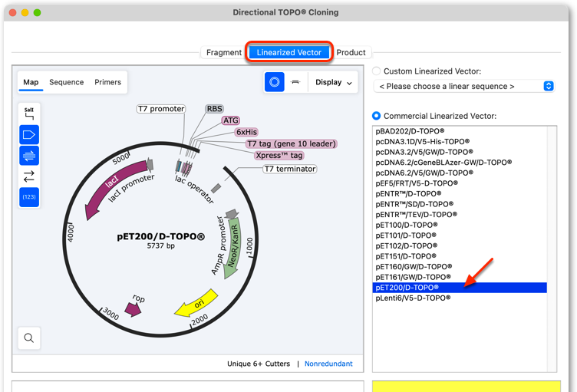
Task: Toggle the translations display icon
Action: (29, 156)
